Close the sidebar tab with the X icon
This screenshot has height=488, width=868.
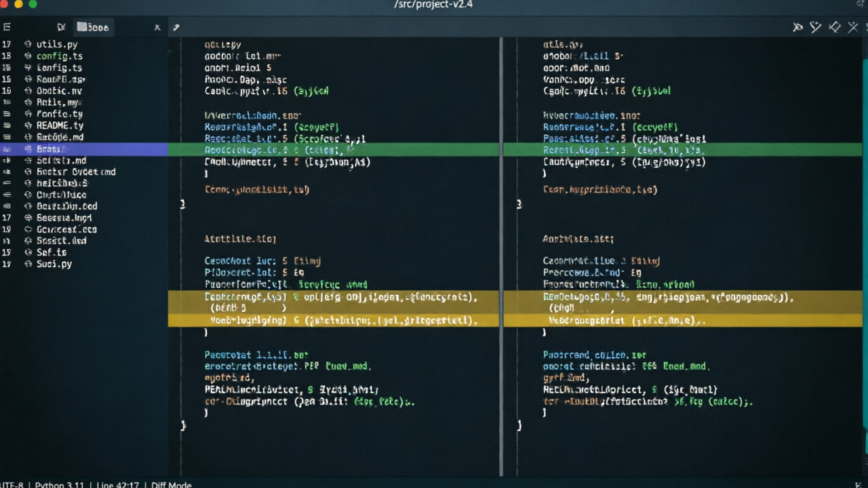click(x=157, y=28)
